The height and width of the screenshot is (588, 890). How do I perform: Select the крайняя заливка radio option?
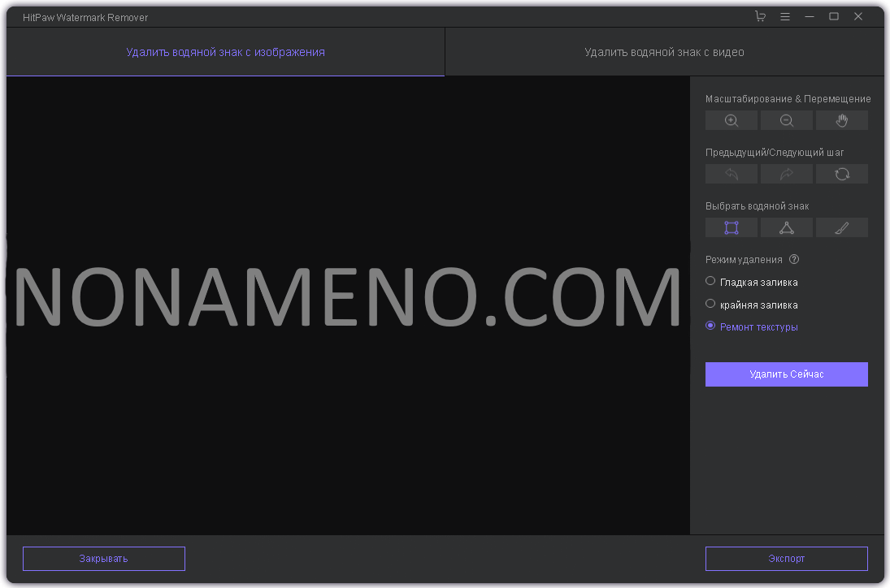pos(710,305)
